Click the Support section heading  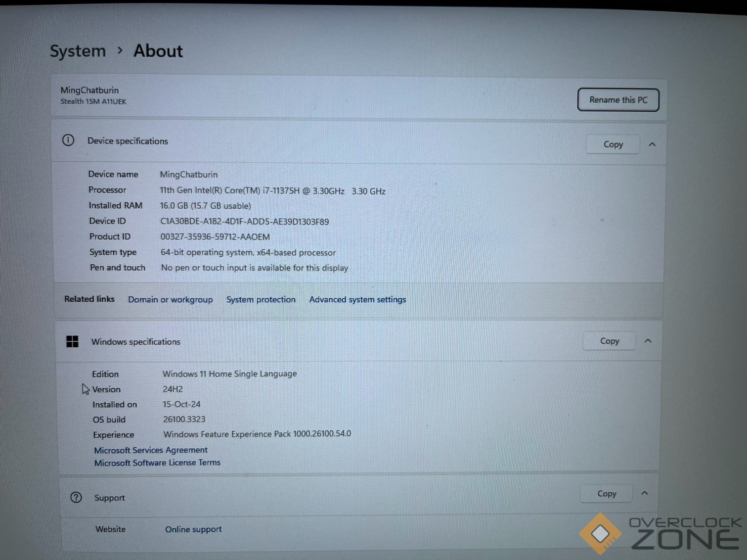tap(109, 498)
